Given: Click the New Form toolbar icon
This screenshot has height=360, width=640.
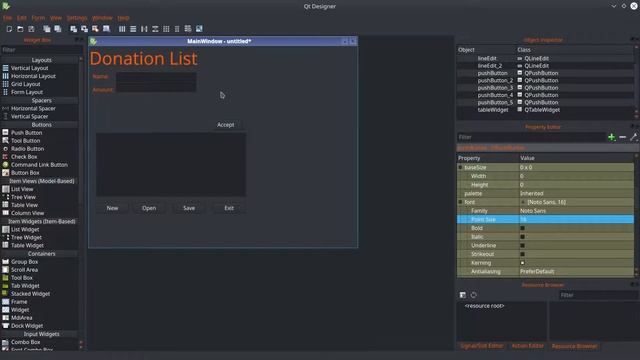Looking at the screenshot, I should pyautogui.click(x=9, y=29).
